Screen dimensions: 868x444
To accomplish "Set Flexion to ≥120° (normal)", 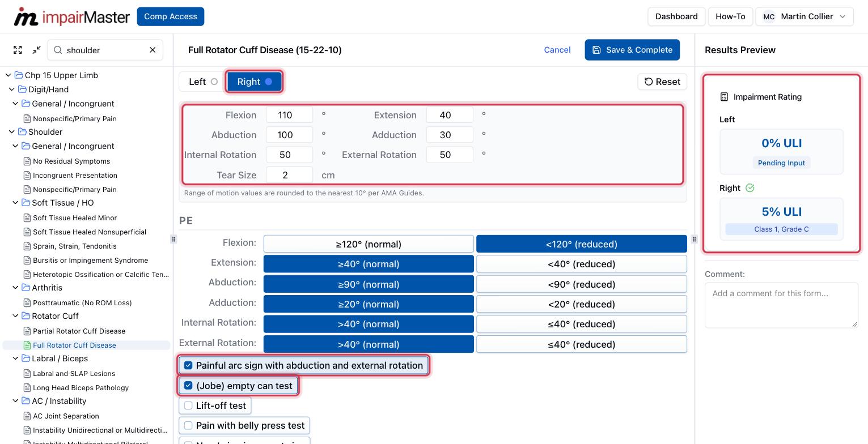I will (369, 244).
